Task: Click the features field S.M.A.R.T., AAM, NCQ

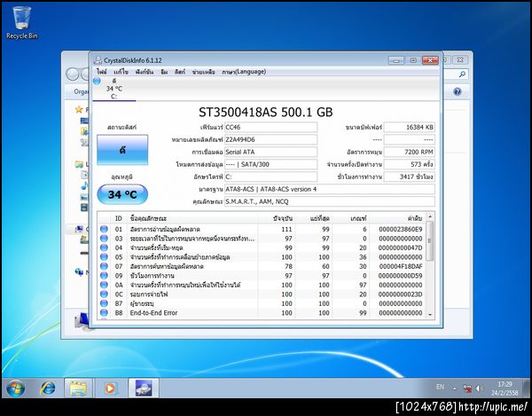Action: click(330, 201)
